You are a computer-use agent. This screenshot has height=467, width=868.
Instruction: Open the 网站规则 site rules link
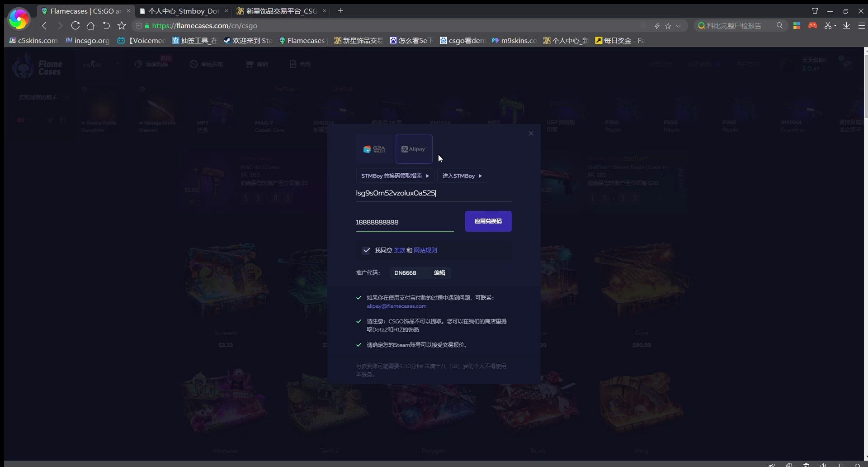click(425, 250)
